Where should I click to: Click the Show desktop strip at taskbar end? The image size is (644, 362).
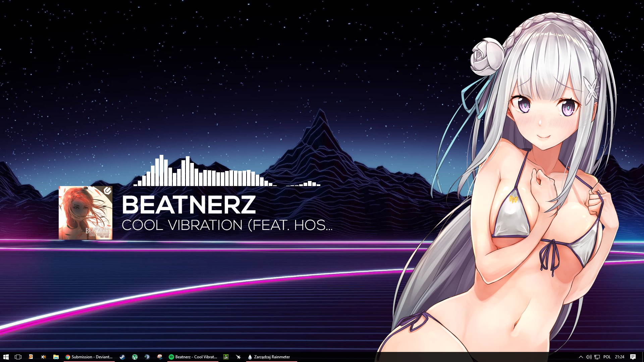point(643,357)
